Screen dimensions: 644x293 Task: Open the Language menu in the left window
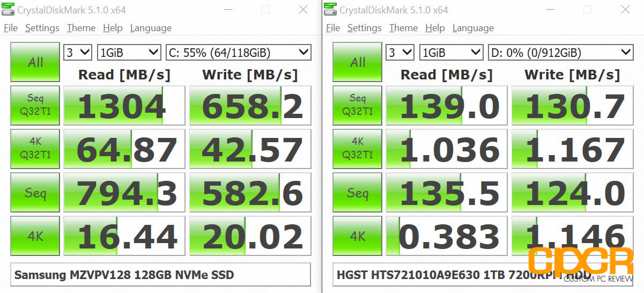[x=151, y=28]
